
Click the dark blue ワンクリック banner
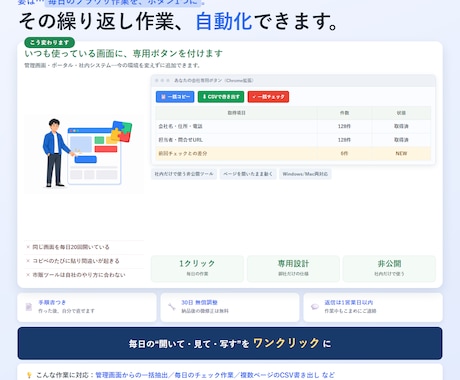click(230, 343)
